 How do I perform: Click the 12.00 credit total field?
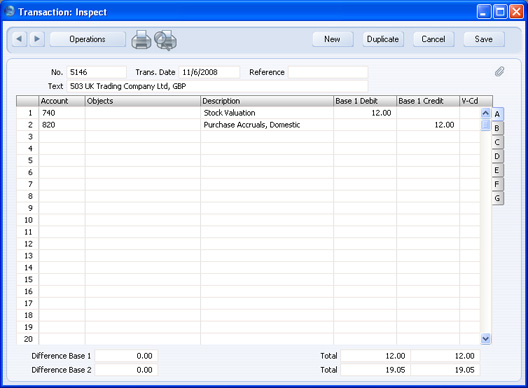click(445, 356)
